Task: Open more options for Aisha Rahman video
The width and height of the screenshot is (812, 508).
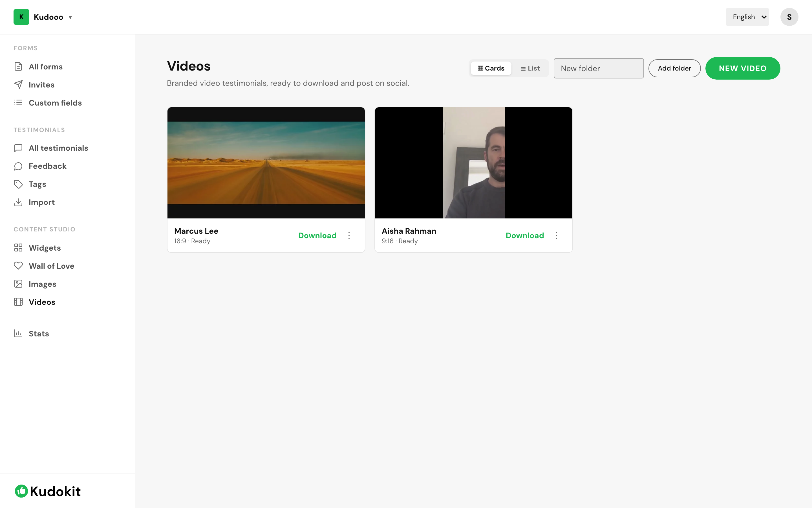Action: point(556,236)
